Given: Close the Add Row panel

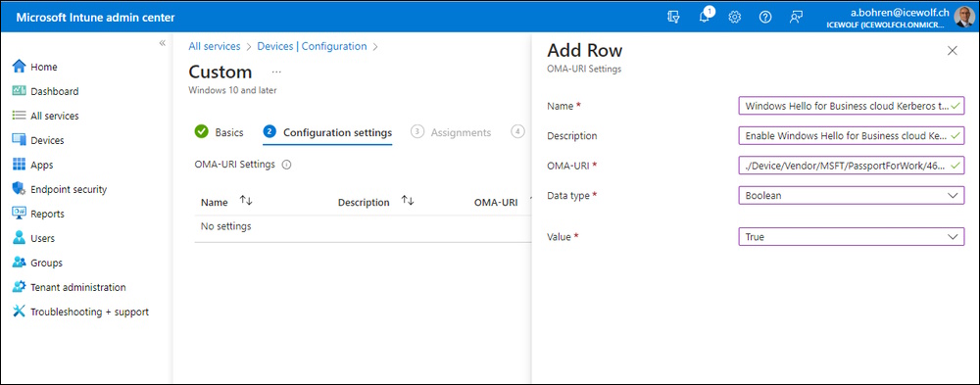Looking at the screenshot, I should (x=953, y=51).
